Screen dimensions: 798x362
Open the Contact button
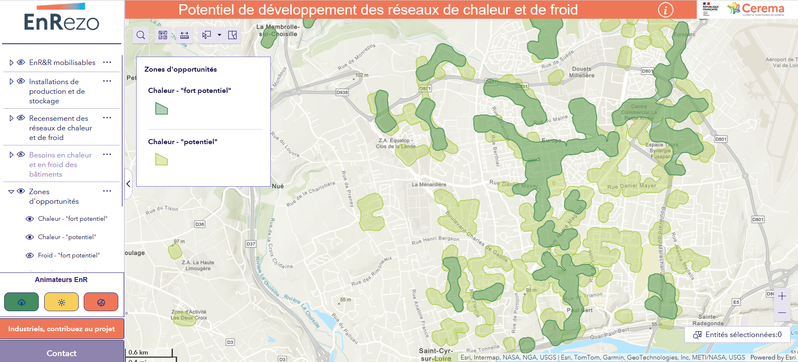point(62,353)
